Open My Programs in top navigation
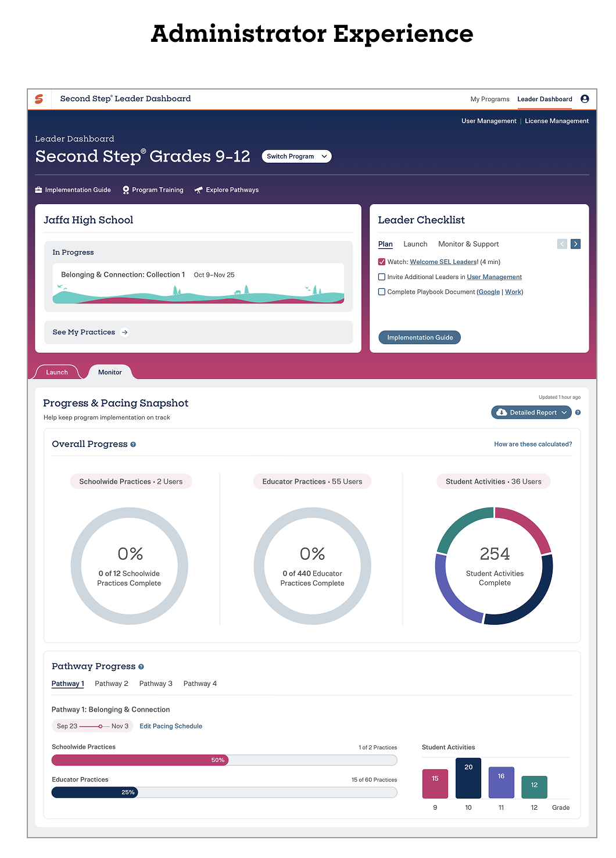This screenshot has width=616, height=858. coord(490,99)
